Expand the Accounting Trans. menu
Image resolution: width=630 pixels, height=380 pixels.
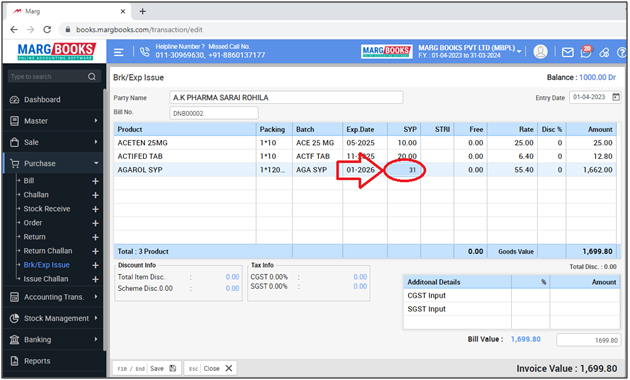click(x=52, y=297)
